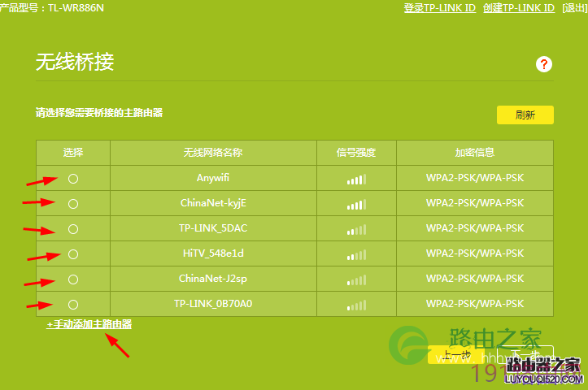Click +手动添加主路由器 link
The height and width of the screenshot is (390, 588).
[x=89, y=324]
